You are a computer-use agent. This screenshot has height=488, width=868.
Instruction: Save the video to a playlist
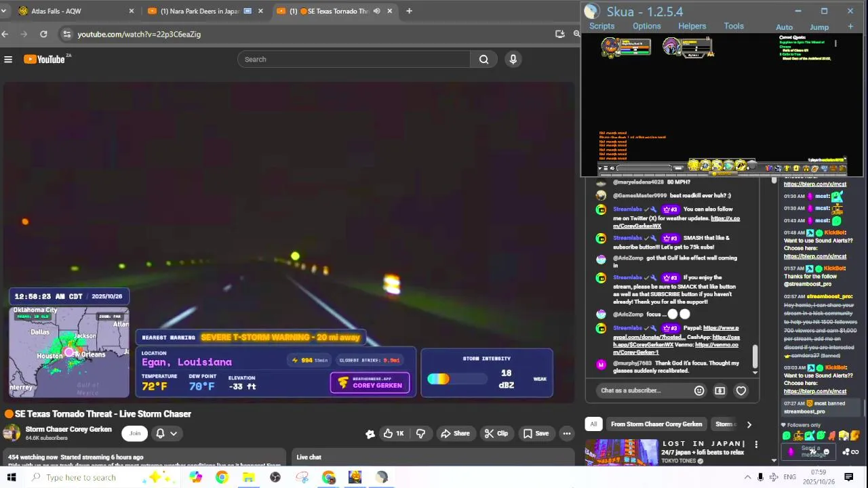536,434
